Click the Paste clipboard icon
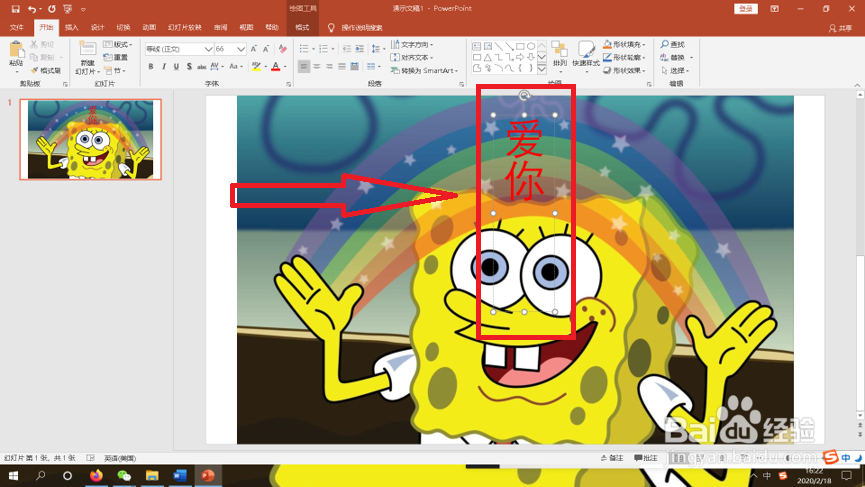 pos(17,51)
